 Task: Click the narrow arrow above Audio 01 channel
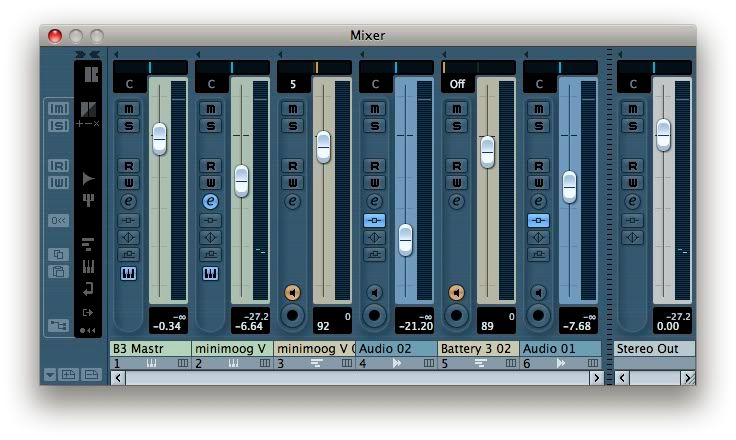pos(526,54)
